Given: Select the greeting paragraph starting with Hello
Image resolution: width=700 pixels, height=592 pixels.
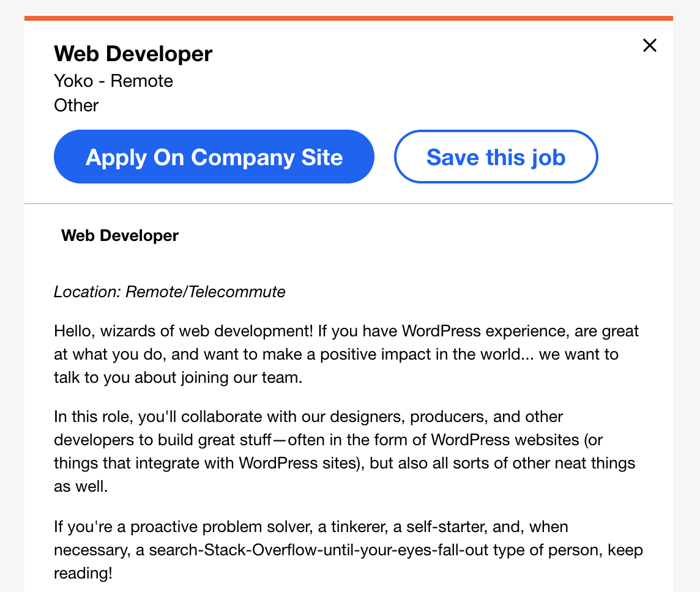Looking at the screenshot, I should pos(346,354).
